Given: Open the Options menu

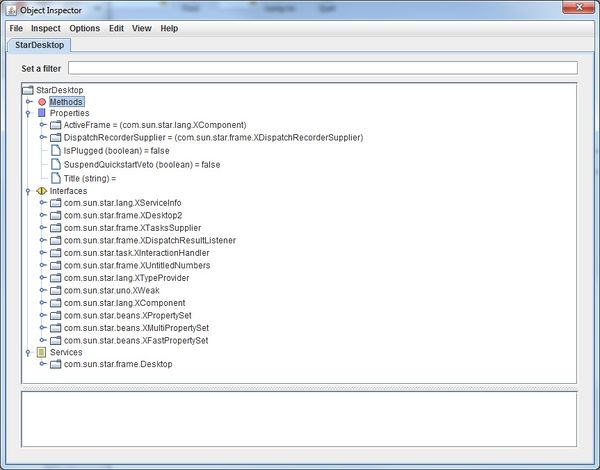Looking at the screenshot, I should coord(84,28).
